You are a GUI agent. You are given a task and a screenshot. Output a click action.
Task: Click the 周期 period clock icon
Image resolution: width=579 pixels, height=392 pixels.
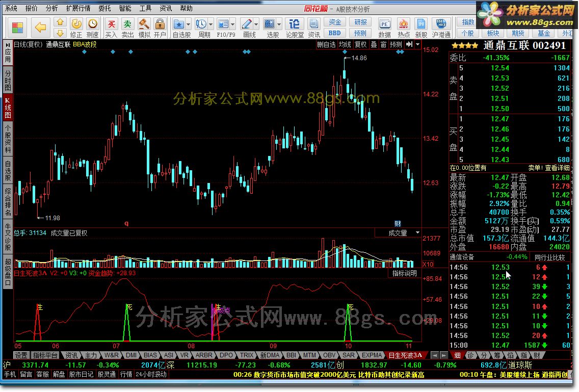(x=201, y=24)
